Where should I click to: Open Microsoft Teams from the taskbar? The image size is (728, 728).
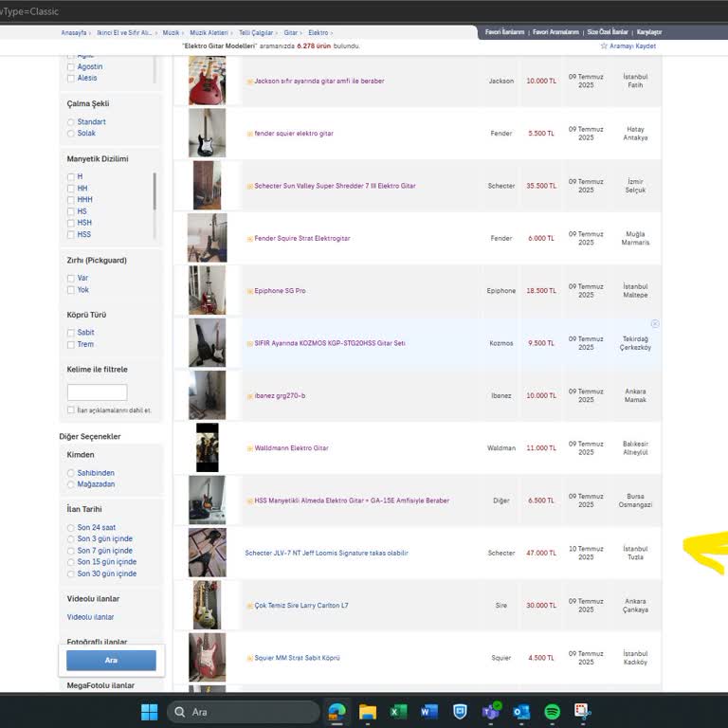490,712
